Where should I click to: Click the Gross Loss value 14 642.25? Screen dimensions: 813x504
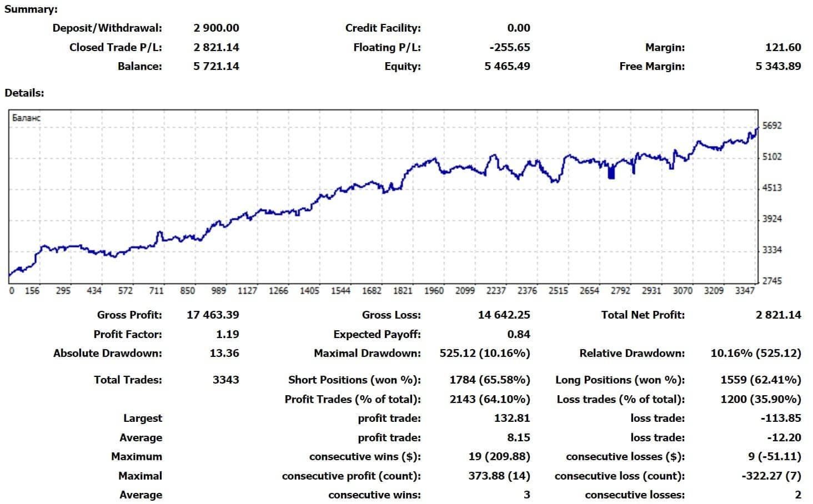pos(504,315)
